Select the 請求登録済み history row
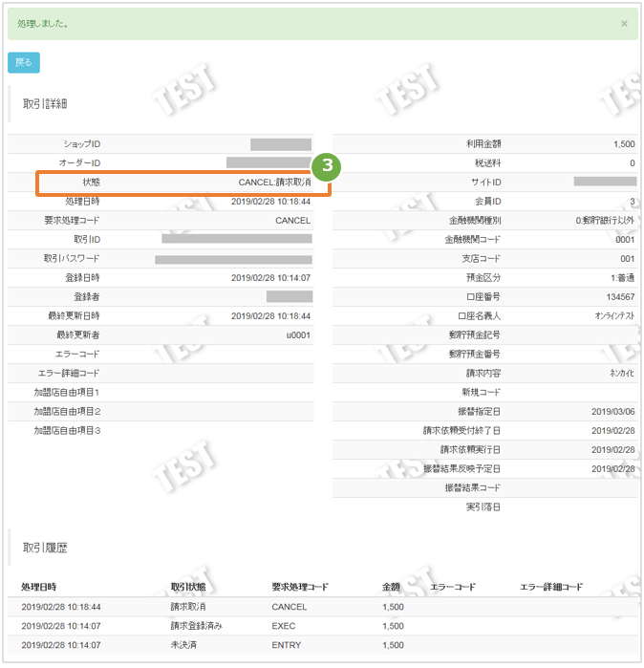This screenshot has width=644, height=668. point(323,626)
